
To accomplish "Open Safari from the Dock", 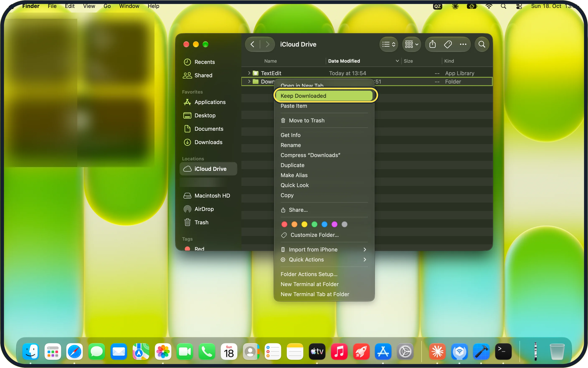I will (75, 352).
